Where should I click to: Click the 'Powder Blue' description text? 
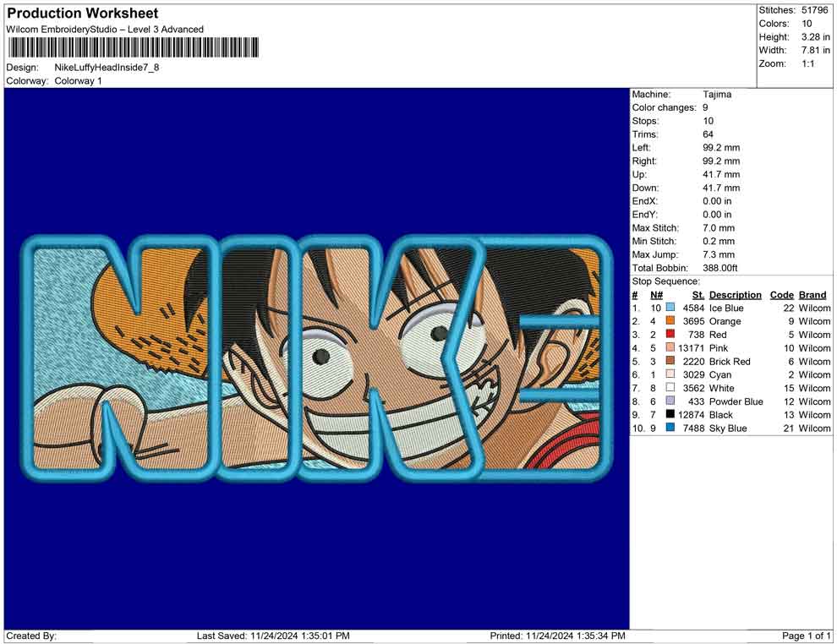click(736, 401)
